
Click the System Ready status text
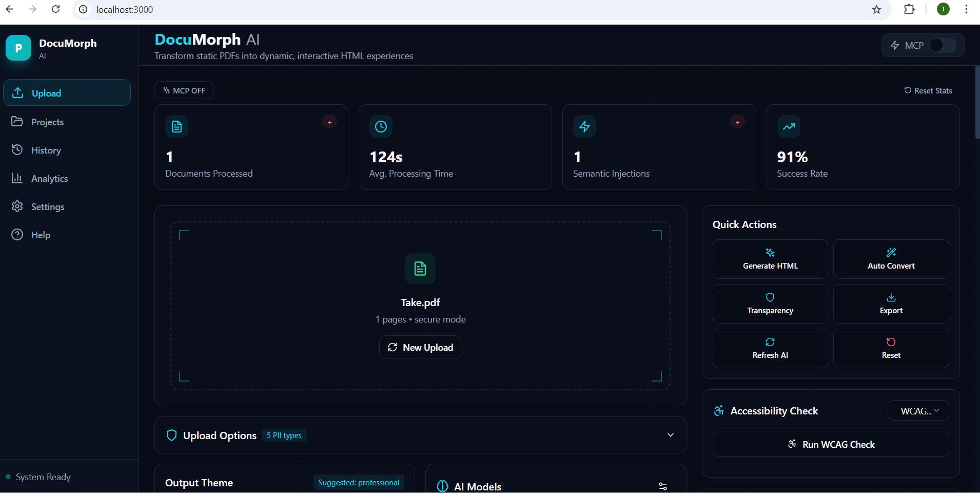coord(43,477)
